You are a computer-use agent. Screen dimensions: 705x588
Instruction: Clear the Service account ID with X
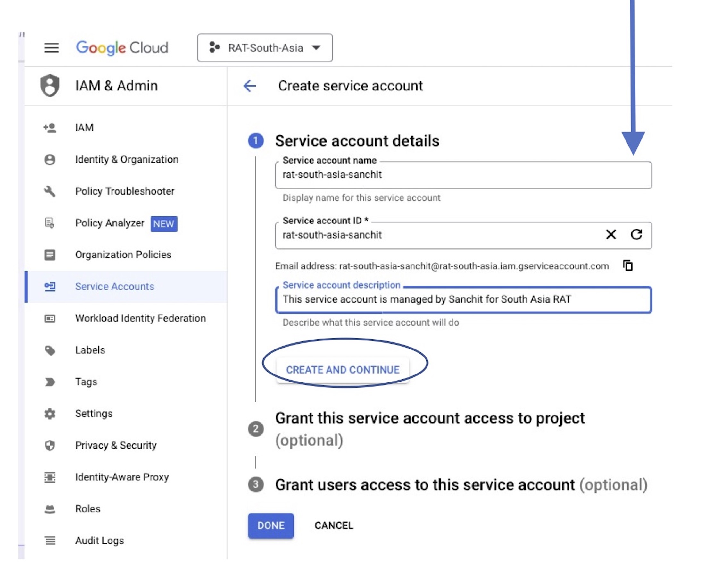(611, 234)
